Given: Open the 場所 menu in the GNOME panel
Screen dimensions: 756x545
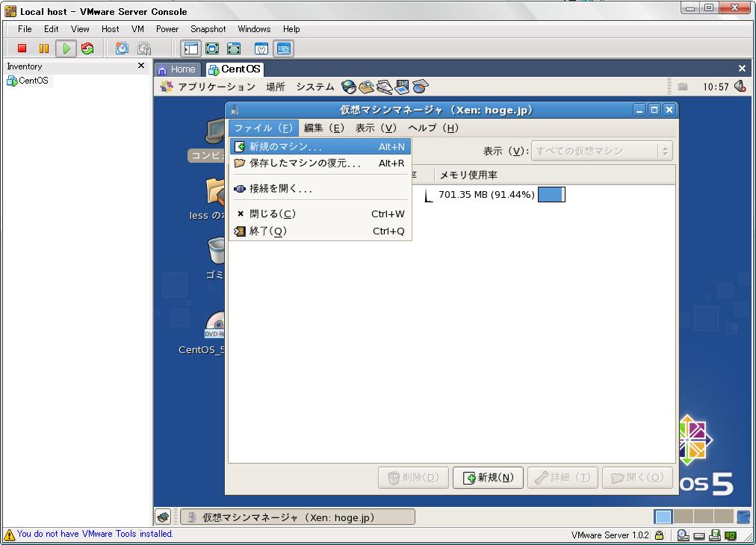Looking at the screenshot, I should (276, 87).
